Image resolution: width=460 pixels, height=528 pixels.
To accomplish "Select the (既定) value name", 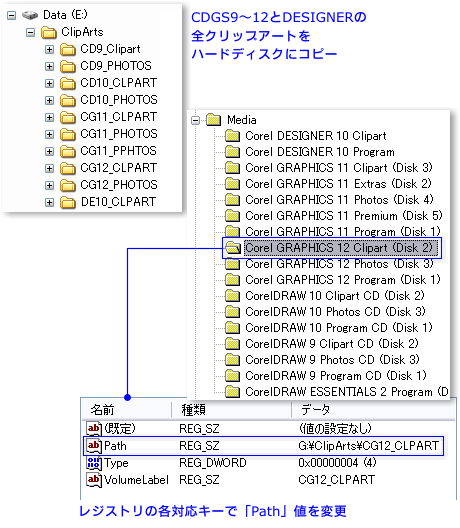I will (120, 429).
